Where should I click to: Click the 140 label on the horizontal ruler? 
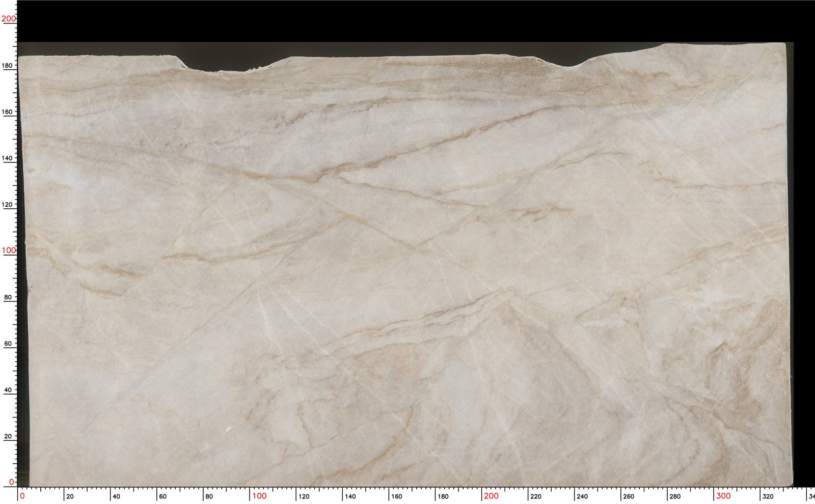coord(350,496)
